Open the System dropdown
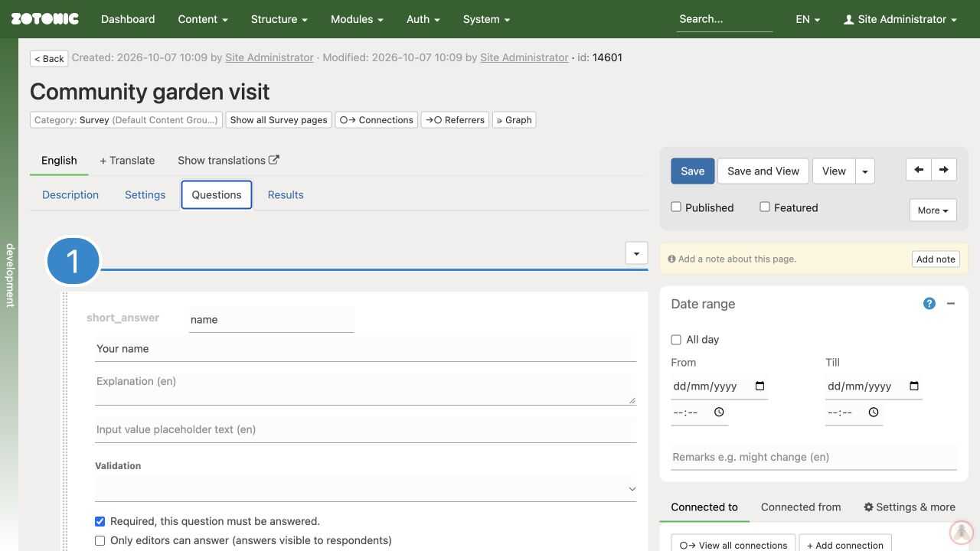 click(486, 19)
